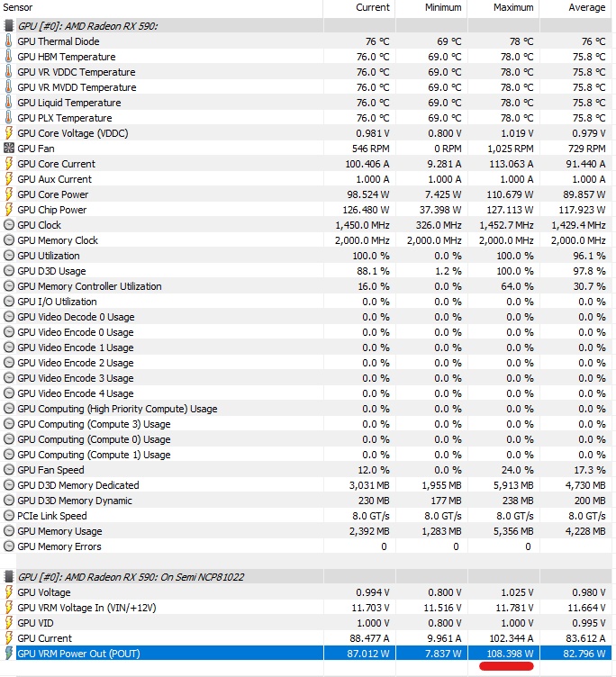Select the GPU Video Decode 0 Usage row
Screen dimensions: 616x677
pyautogui.click(x=308, y=317)
